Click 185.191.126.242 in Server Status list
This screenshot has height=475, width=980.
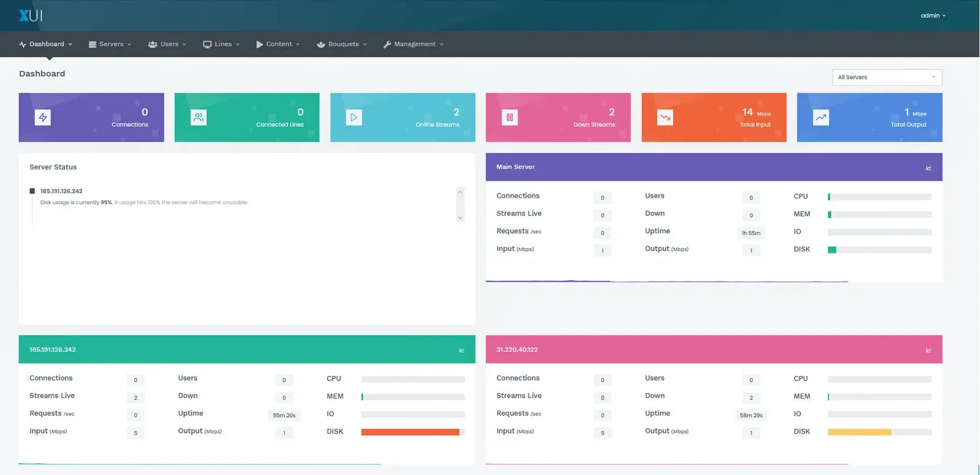click(x=61, y=191)
